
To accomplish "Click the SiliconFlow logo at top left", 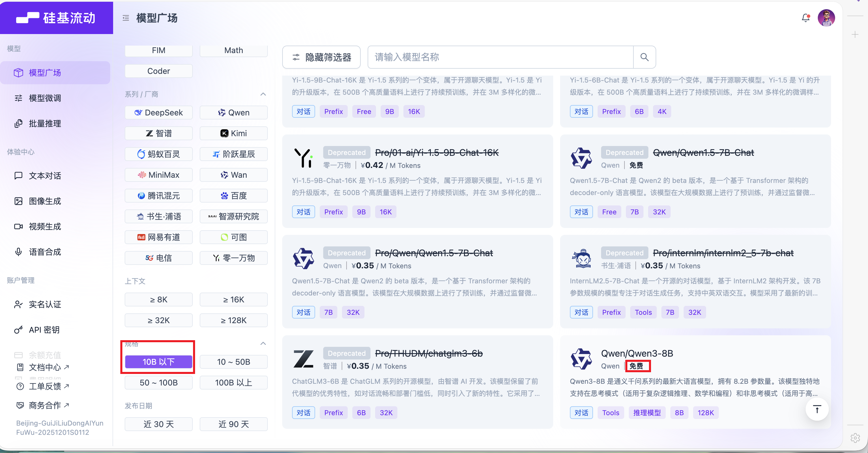I will click(56, 18).
